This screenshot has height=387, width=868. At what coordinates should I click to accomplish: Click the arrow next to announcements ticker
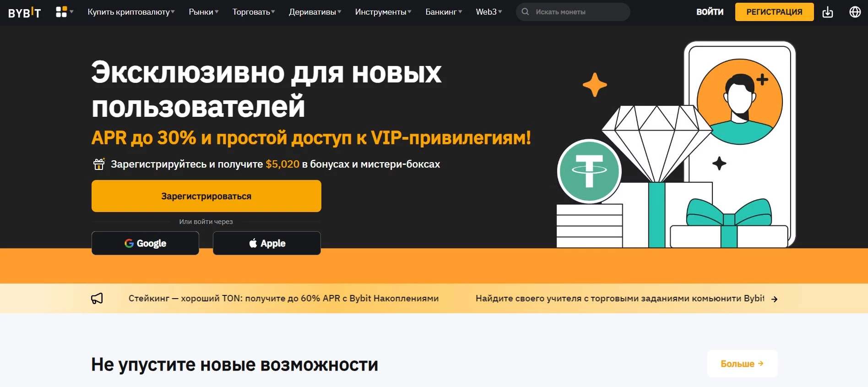[x=774, y=299]
